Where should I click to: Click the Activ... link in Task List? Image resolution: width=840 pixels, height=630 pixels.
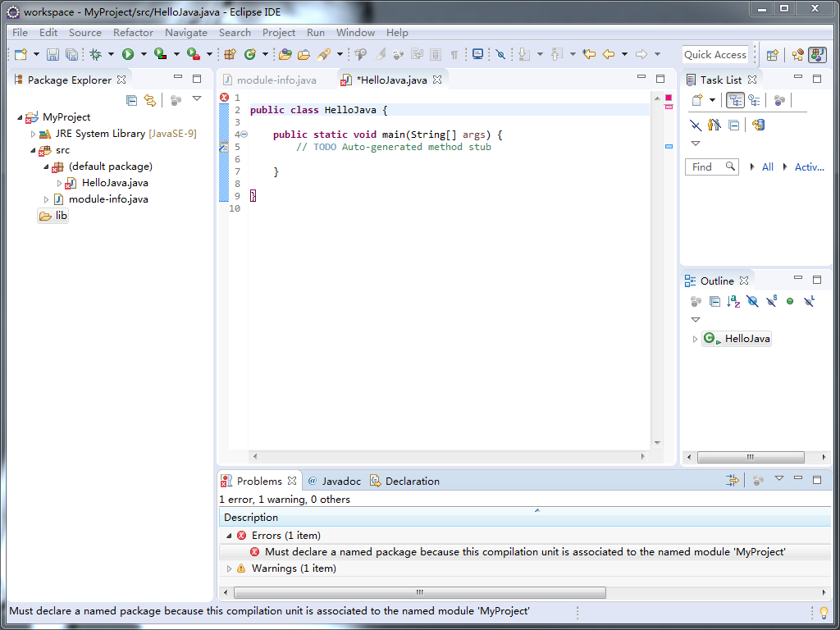[809, 167]
